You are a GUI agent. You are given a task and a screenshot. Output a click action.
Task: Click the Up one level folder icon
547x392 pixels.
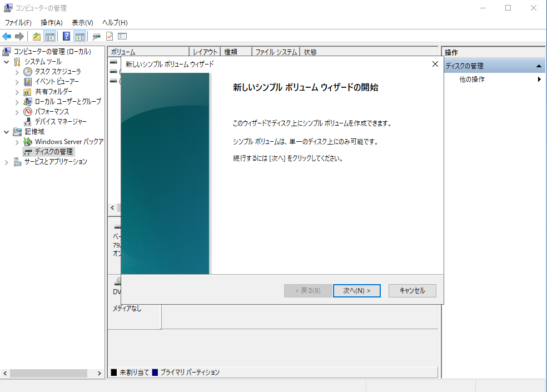pyautogui.click(x=36, y=37)
